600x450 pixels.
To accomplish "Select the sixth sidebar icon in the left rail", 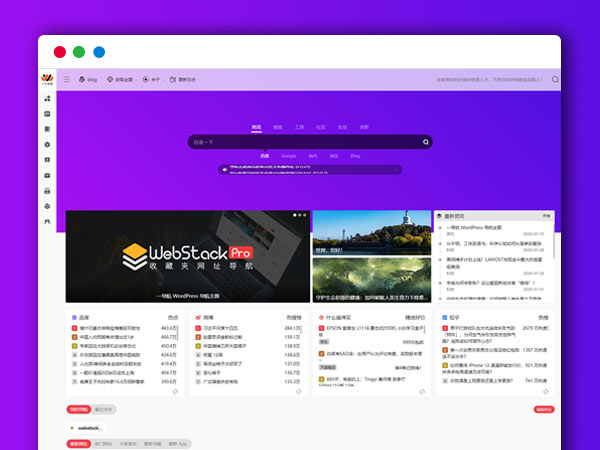I will 47,175.
